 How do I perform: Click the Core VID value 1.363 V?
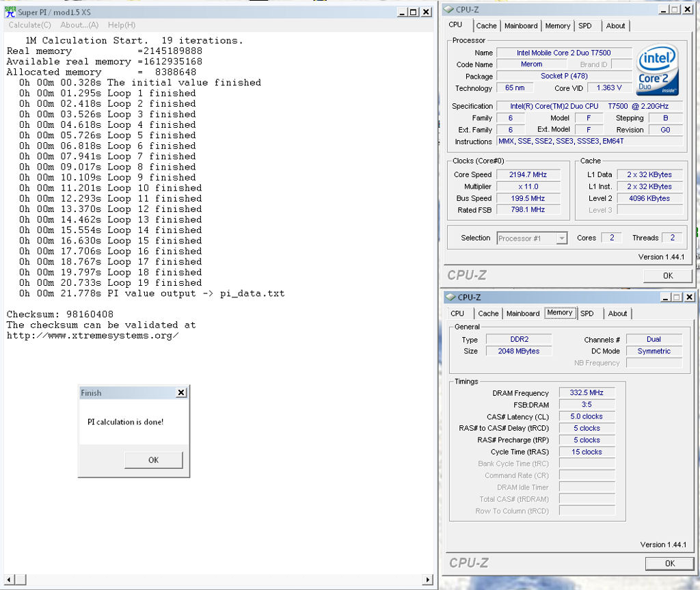(609, 88)
